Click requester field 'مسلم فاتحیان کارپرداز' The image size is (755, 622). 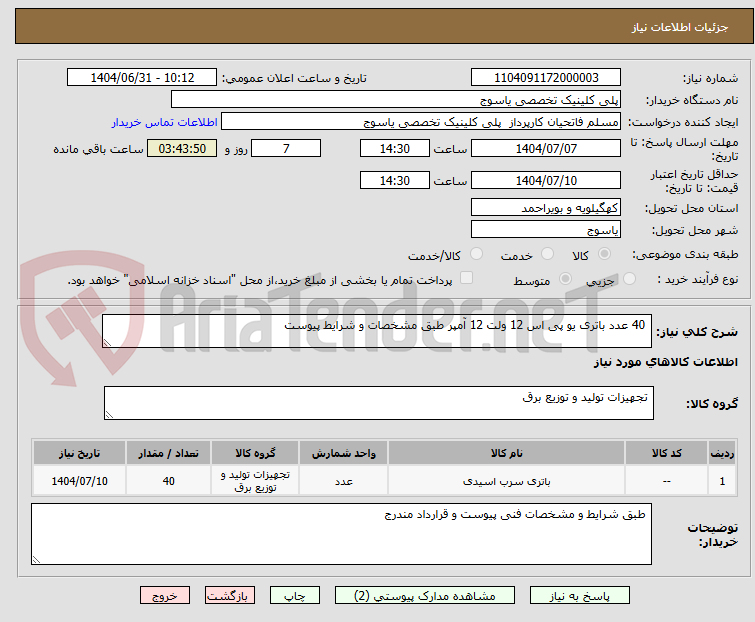pos(420,122)
